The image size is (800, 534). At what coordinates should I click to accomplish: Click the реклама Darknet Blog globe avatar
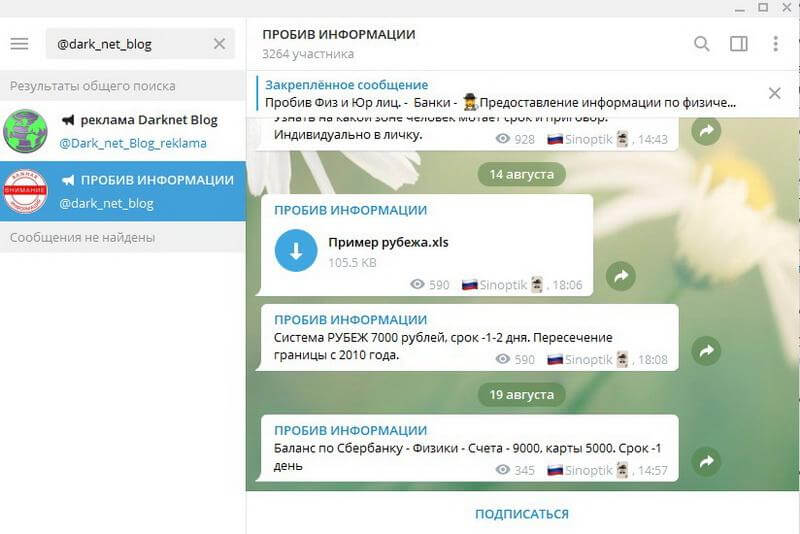point(25,131)
